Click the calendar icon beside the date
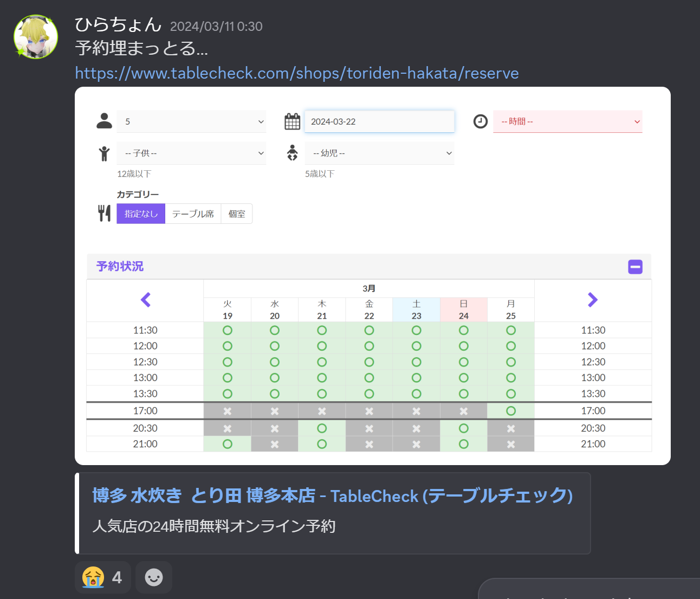The height and width of the screenshot is (599, 700). pos(292,121)
